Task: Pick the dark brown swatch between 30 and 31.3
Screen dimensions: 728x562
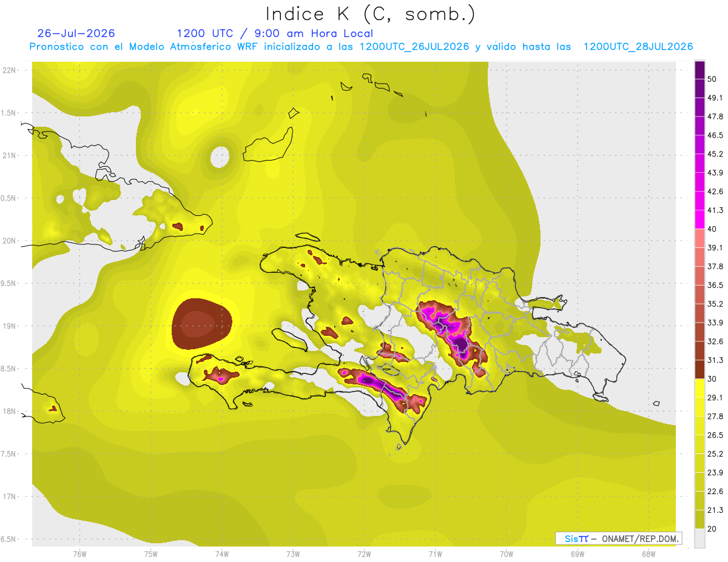Action: pos(699,370)
